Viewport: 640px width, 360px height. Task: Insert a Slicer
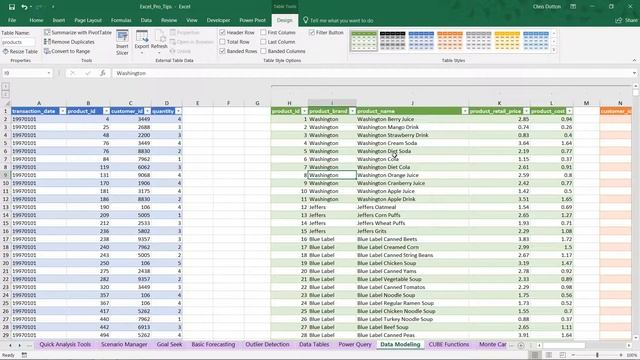point(122,42)
